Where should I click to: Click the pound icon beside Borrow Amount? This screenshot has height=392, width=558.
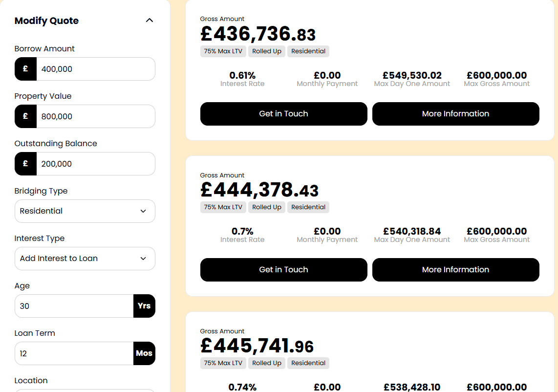click(x=25, y=69)
